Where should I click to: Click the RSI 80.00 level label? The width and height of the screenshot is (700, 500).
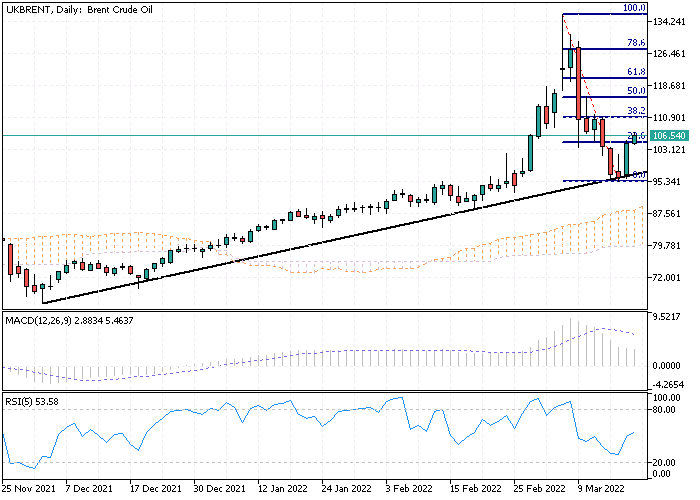[664, 410]
